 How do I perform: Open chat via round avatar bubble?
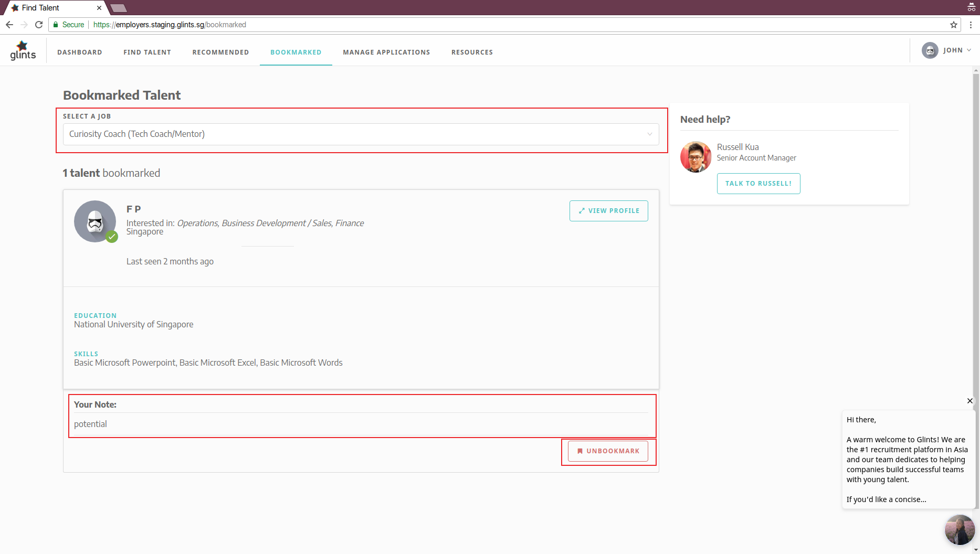tap(960, 530)
